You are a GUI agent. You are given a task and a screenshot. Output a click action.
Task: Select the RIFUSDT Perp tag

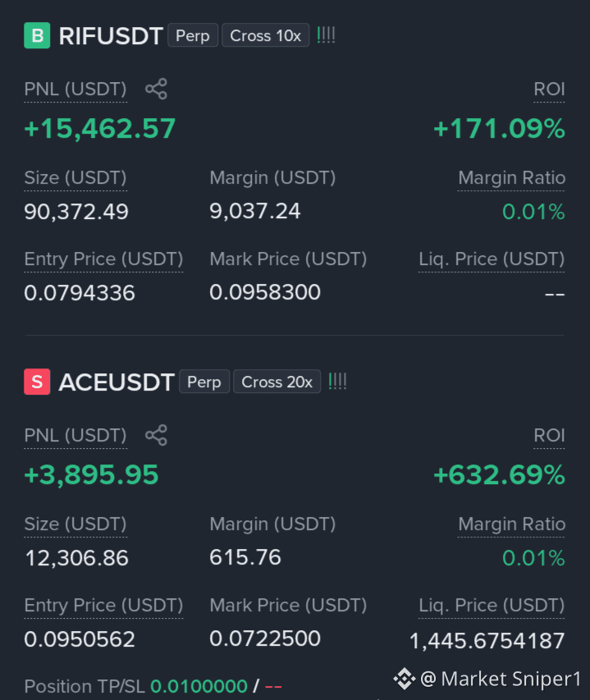tap(193, 35)
